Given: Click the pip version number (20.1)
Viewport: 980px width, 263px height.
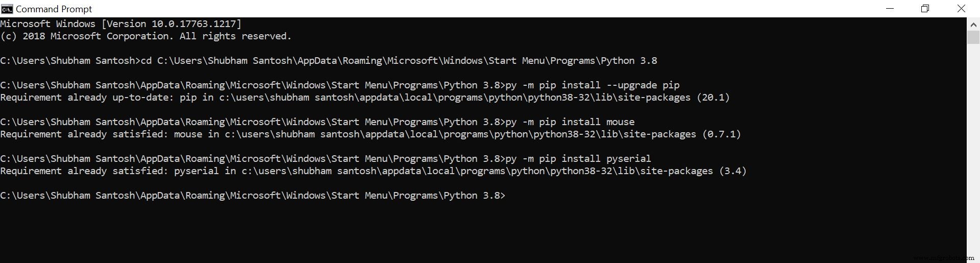Looking at the screenshot, I should pos(713,98).
